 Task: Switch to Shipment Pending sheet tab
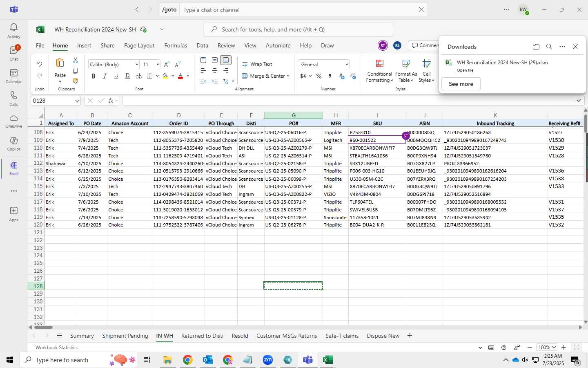tap(125, 336)
